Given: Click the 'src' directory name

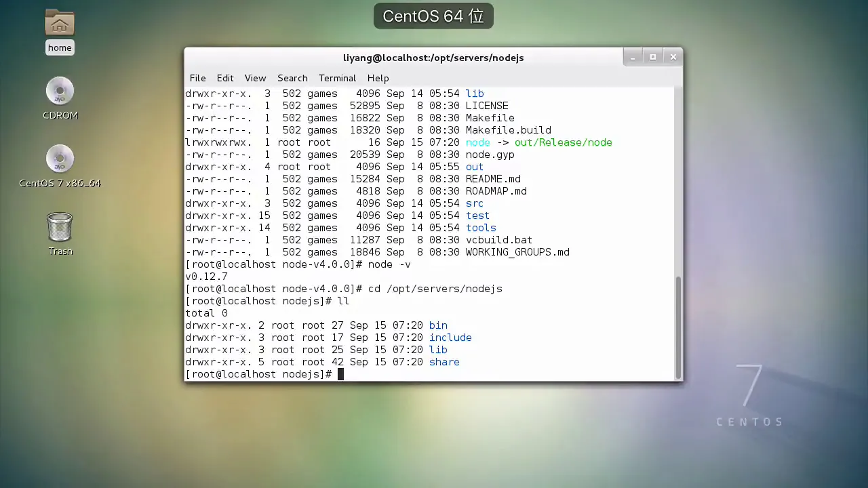Looking at the screenshot, I should [475, 203].
